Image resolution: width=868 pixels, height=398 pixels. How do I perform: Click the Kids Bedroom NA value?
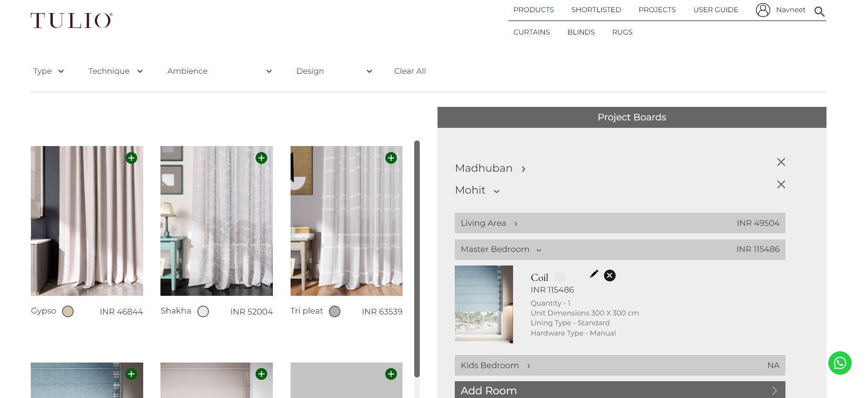pos(773,365)
